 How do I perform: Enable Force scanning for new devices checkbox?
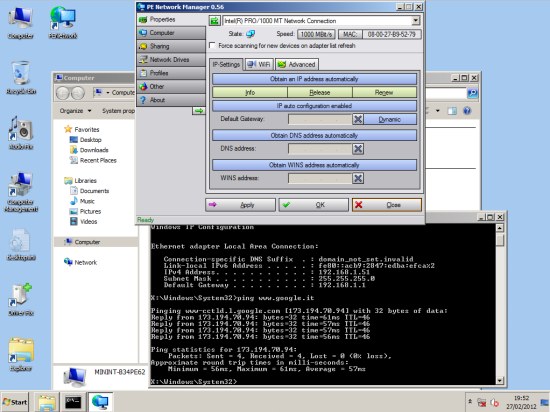click(x=212, y=45)
